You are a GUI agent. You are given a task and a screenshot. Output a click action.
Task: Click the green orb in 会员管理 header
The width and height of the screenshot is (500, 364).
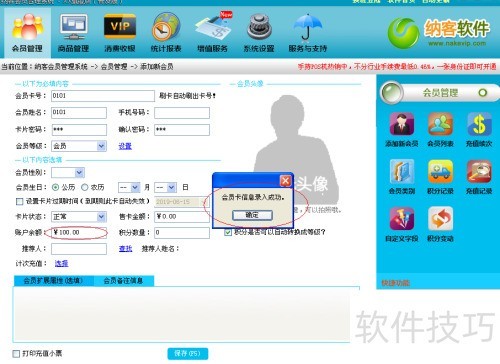pos(392,92)
